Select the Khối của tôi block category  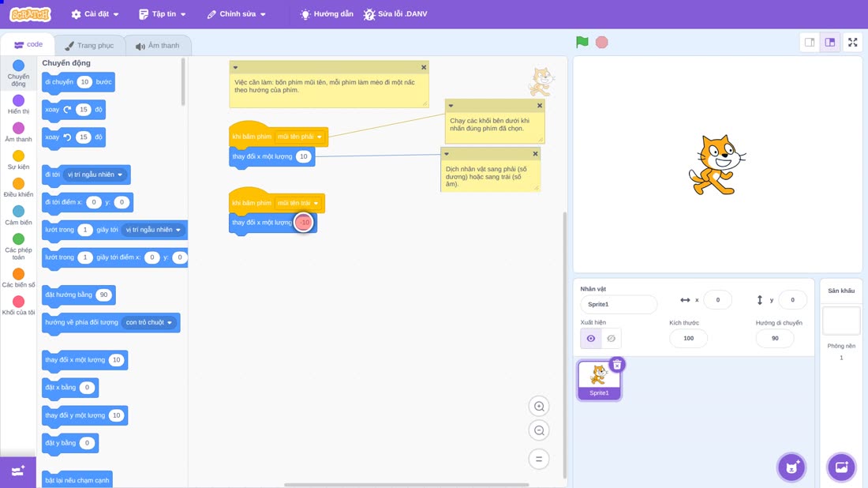(18, 306)
